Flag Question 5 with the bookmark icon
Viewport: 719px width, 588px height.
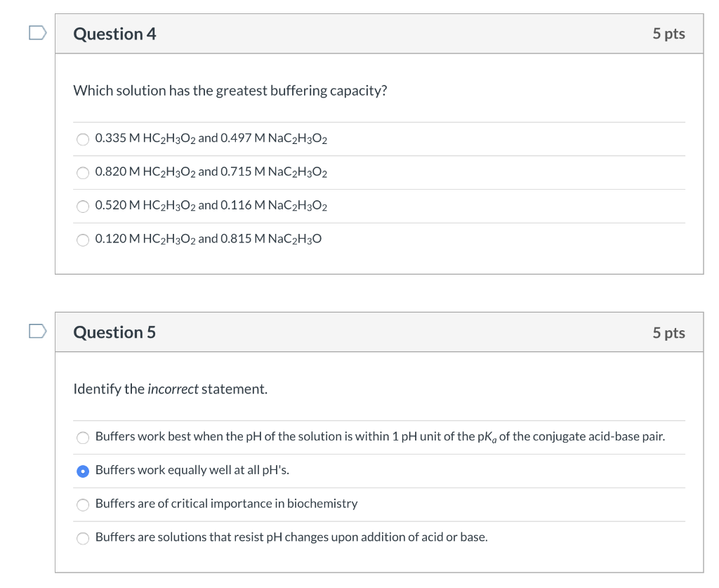tap(38, 331)
